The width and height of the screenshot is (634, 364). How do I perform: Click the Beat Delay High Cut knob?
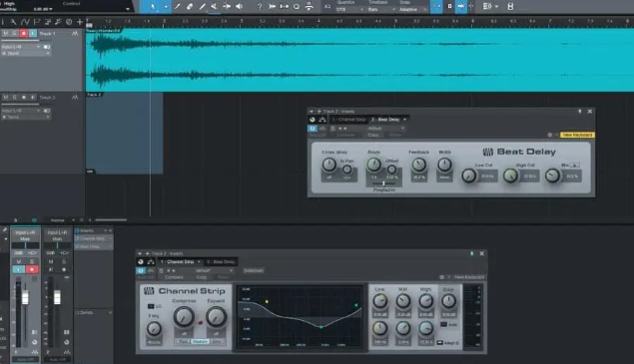coord(510,176)
